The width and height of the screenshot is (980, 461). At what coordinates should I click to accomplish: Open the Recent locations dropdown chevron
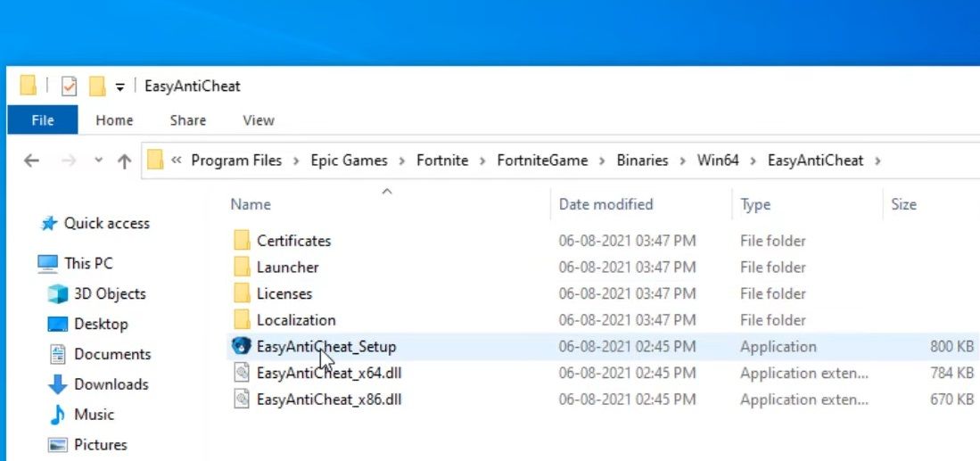[x=98, y=161]
